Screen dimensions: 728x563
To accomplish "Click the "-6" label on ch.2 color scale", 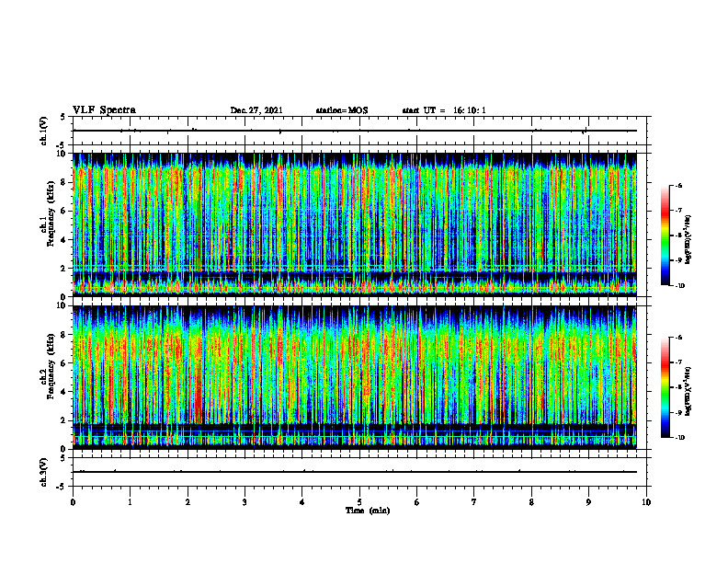I will tap(678, 338).
